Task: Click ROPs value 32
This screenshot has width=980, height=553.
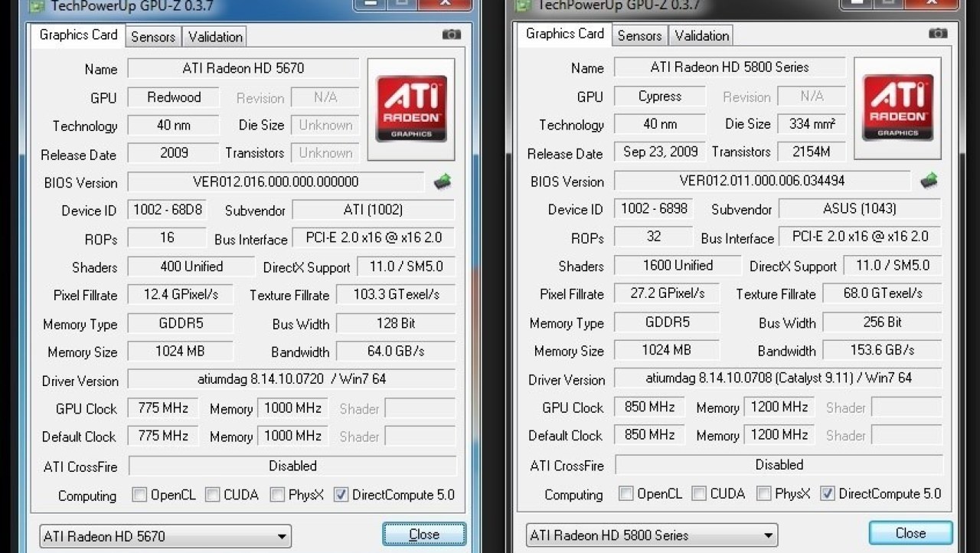Action: [654, 236]
